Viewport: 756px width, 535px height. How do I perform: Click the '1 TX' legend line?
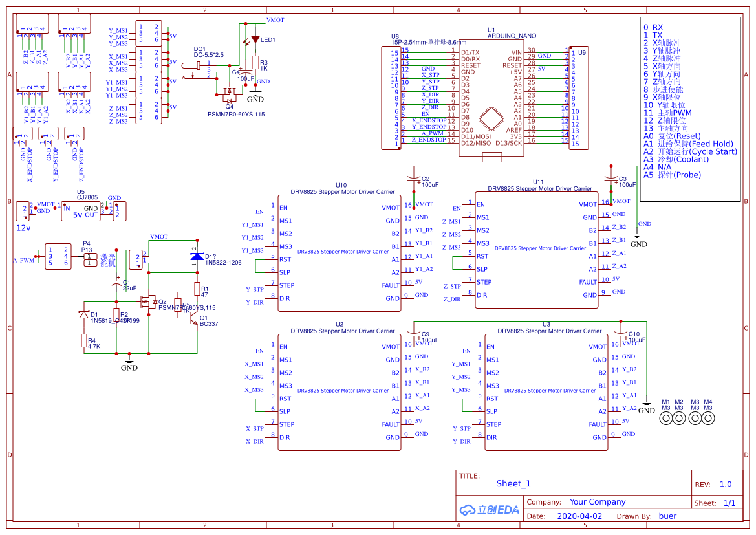tap(653, 35)
